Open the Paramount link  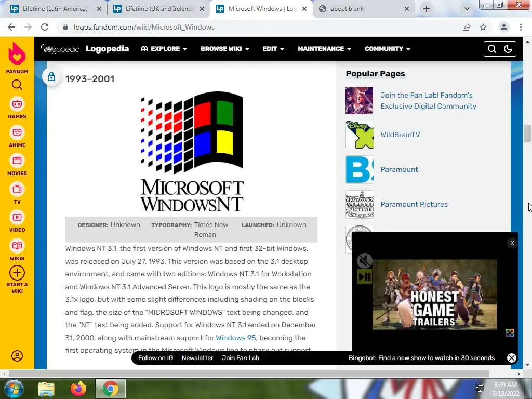399,170
